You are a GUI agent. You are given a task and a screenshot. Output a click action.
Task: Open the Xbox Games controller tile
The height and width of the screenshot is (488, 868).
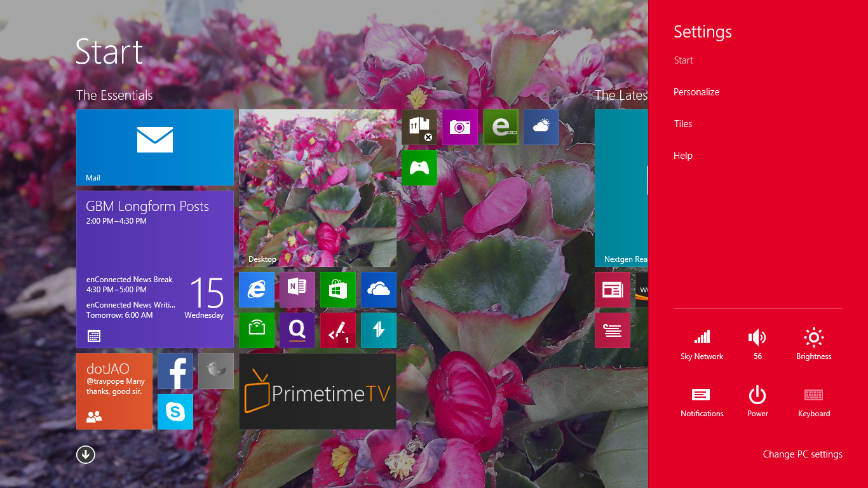(419, 168)
